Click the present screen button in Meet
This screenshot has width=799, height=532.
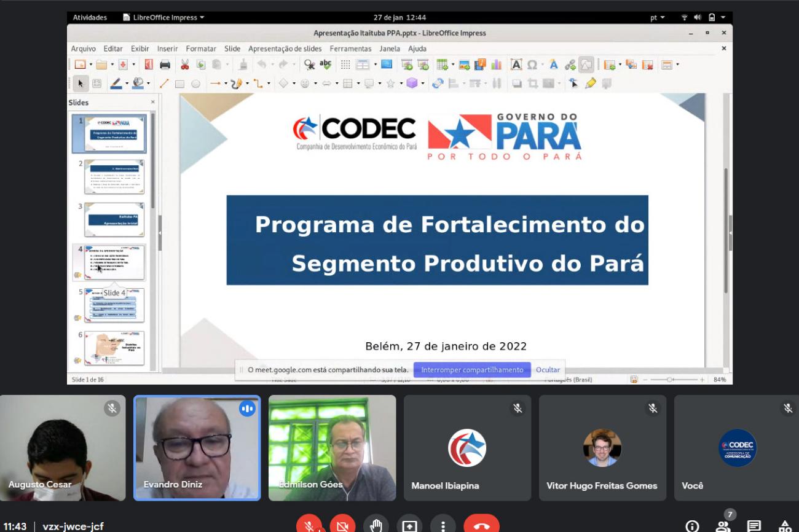point(409,526)
